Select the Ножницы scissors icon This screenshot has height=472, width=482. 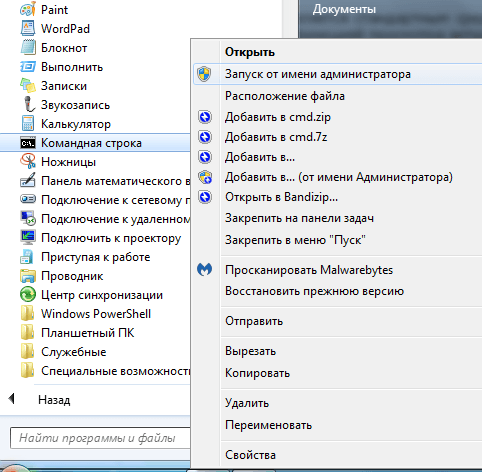coord(28,161)
